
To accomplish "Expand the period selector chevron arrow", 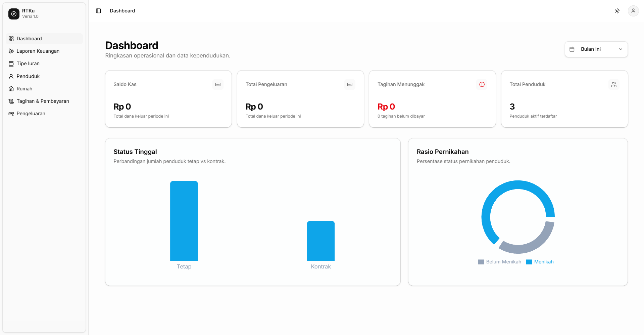I will point(621,49).
